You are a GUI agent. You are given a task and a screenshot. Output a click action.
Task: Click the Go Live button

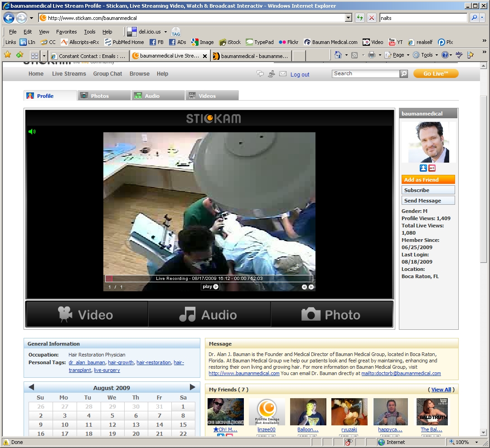click(x=436, y=74)
